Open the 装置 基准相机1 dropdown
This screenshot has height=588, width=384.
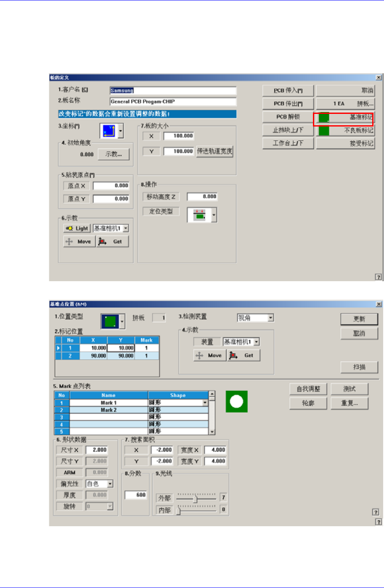pos(257,342)
